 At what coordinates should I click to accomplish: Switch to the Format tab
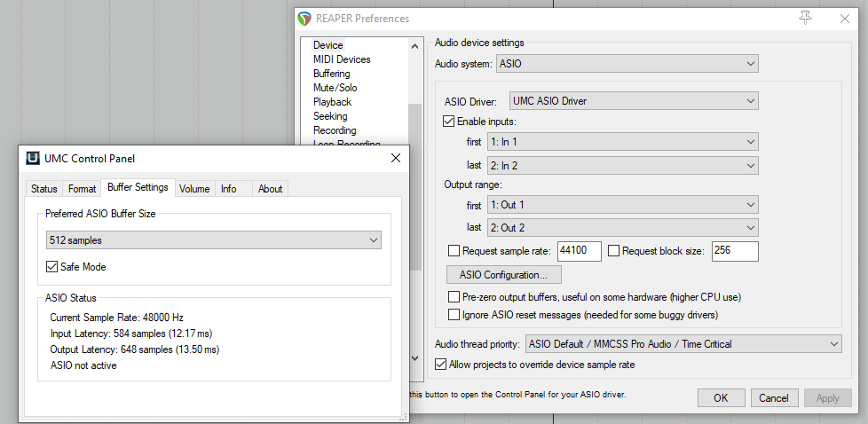click(82, 189)
